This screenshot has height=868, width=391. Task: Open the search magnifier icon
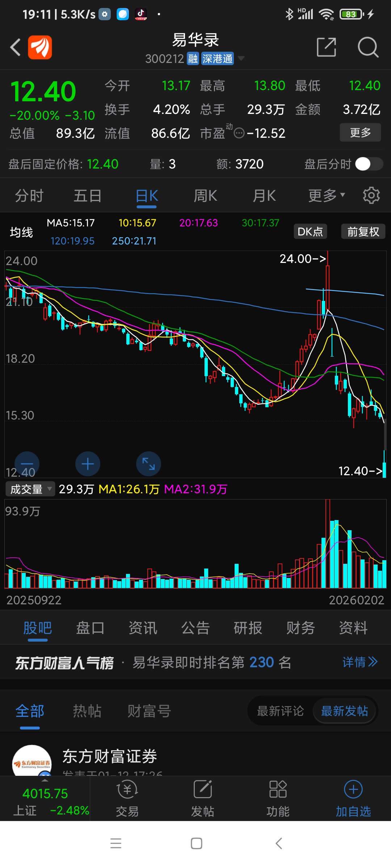point(368,47)
